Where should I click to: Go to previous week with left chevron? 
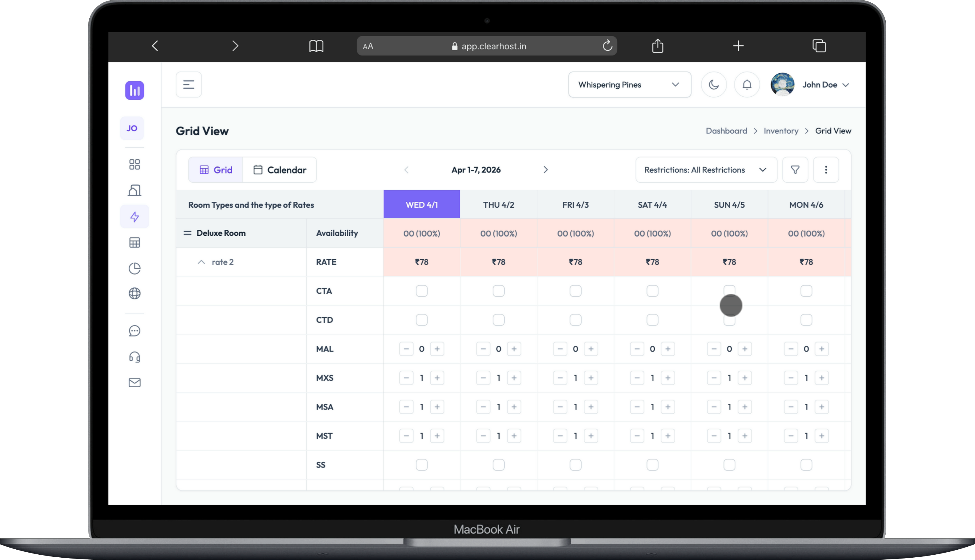pos(406,170)
